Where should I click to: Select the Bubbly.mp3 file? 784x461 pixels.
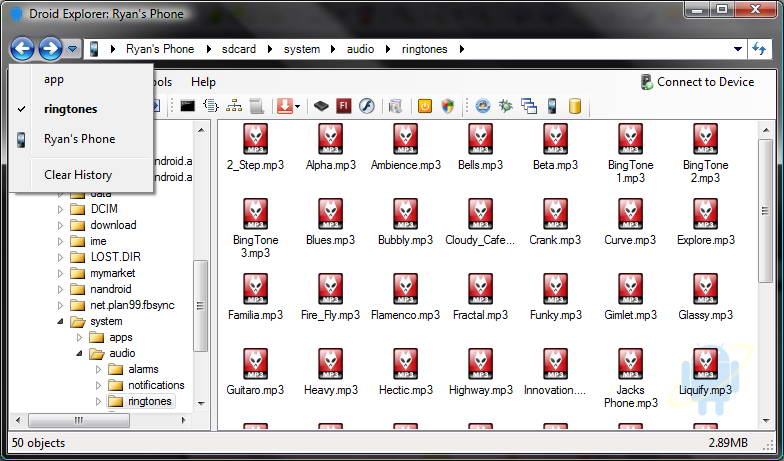(x=406, y=222)
